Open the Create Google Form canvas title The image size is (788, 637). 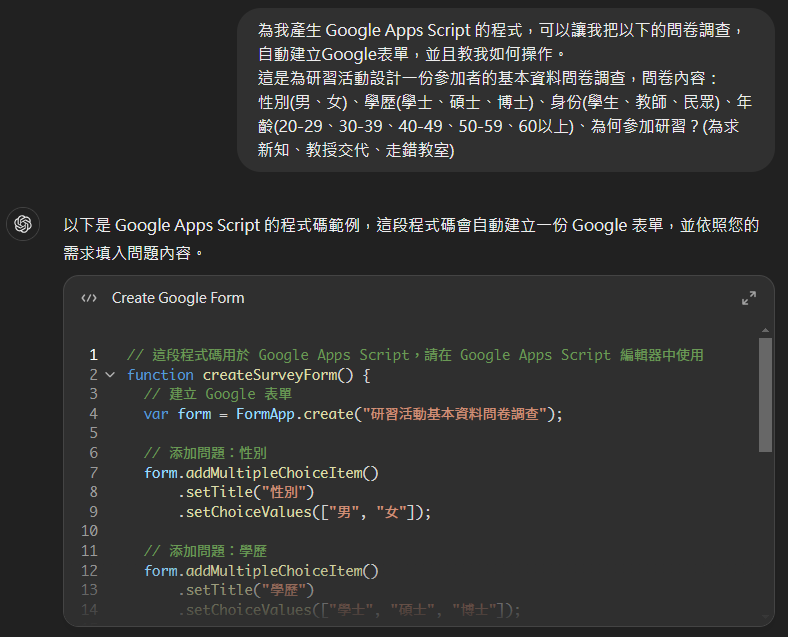(x=178, y=298)
